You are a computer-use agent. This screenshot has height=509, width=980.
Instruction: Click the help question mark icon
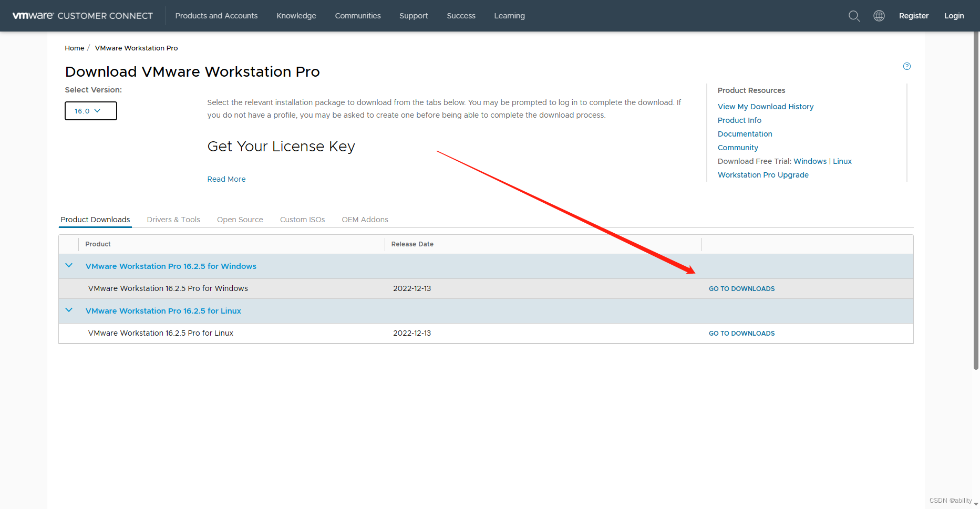(907, 66)
